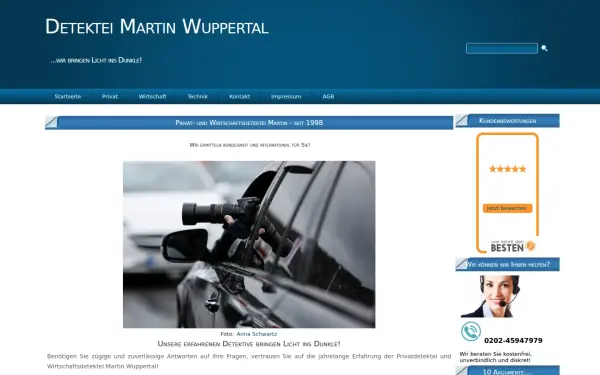Follow the Anna Schwartz photo credit link

[x=256, y=334]
